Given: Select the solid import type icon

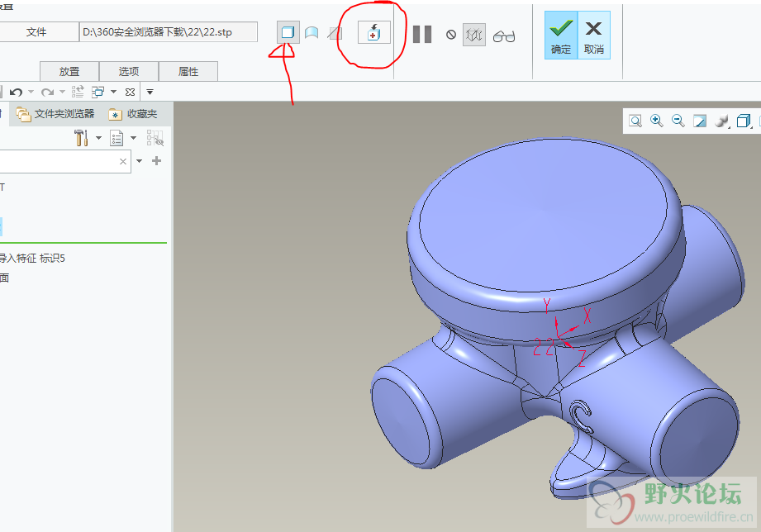Looking at the screenshot, I should tap(288, 32).
